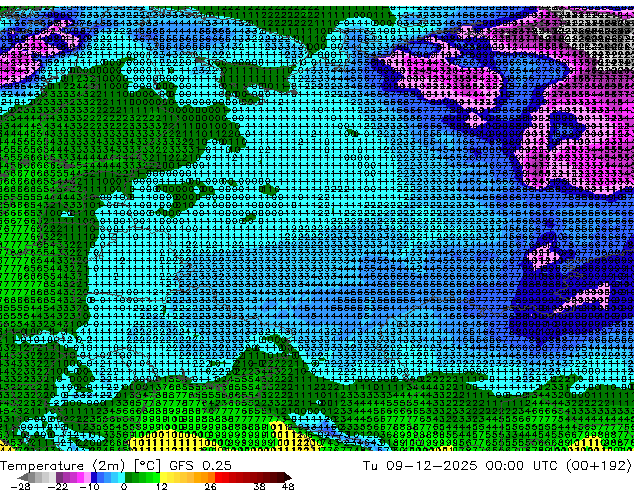Click the "[°C]" unit label

147,466
